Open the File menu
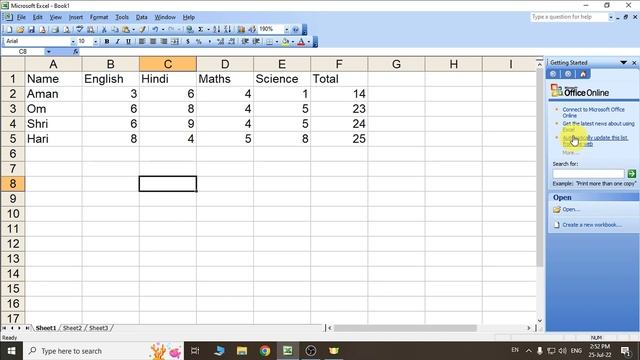640x360 pixels. [21, 17]
